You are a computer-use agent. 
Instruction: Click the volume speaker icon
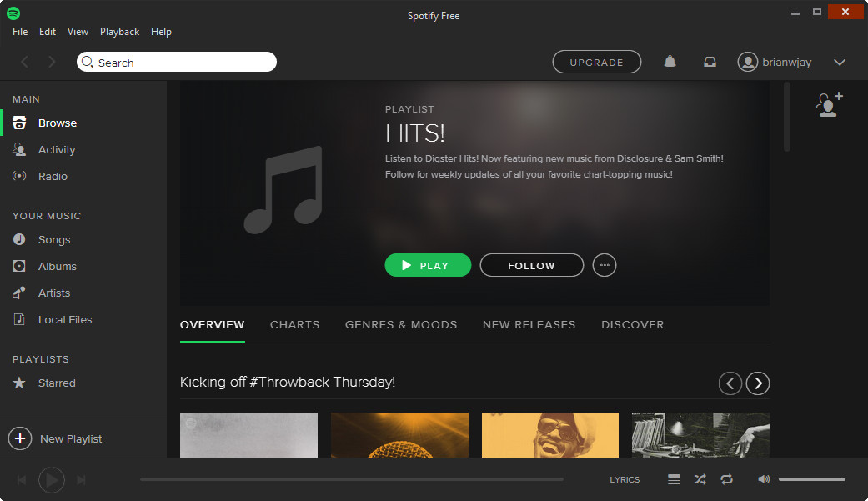pos(764,479)
